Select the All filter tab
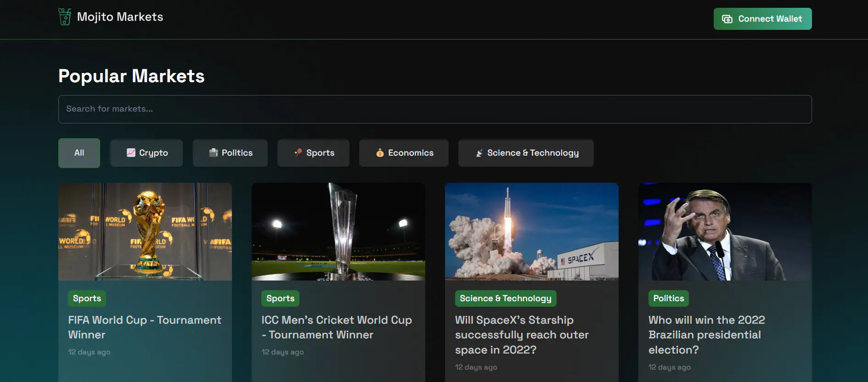 [x=79, y=153]
